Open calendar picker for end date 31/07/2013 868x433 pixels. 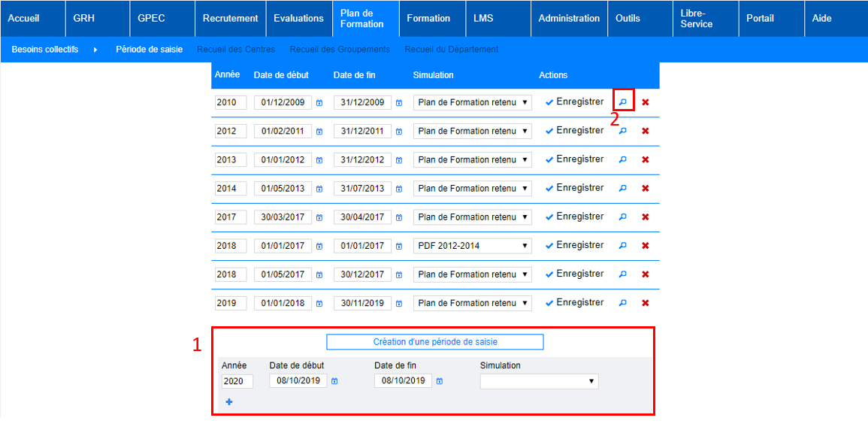(x=398, y=189)
